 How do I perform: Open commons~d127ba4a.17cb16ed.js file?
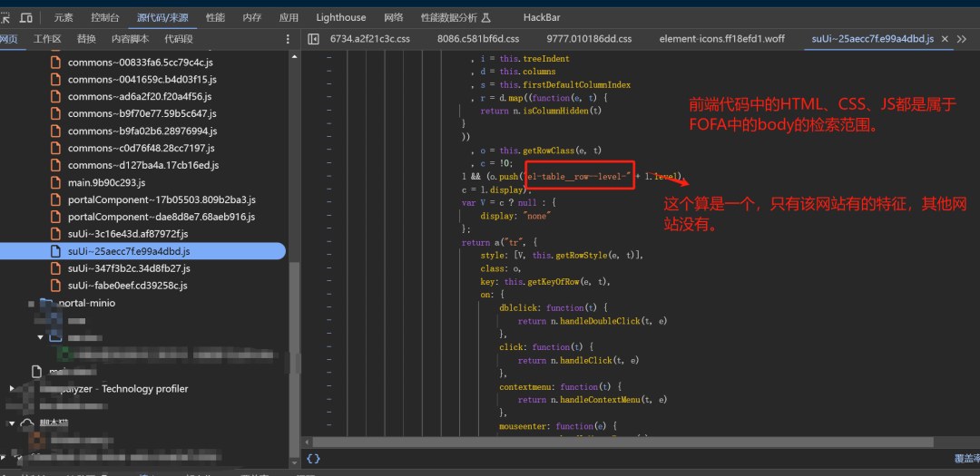coord(142,166)
